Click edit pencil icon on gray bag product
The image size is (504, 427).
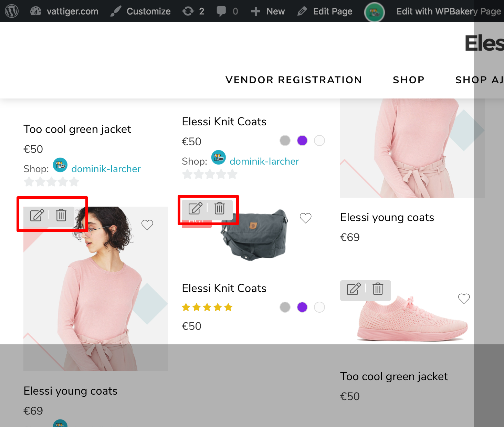click(x=195, y=208)
